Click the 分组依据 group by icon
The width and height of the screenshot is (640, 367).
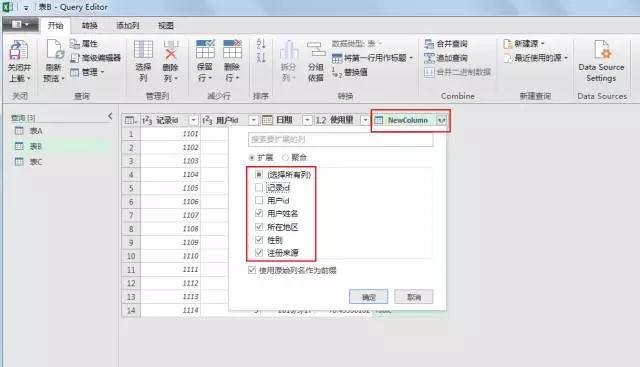coord(316,50)
